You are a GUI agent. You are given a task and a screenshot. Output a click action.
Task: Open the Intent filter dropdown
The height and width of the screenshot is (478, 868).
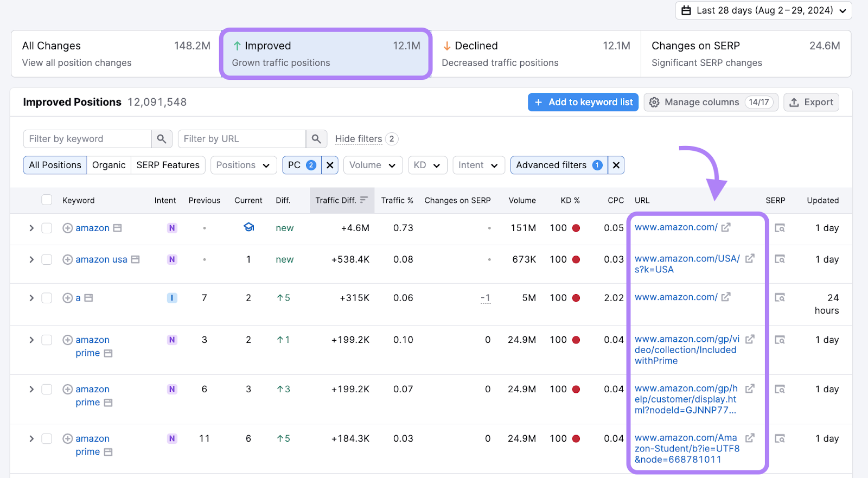tap(478, 165)
